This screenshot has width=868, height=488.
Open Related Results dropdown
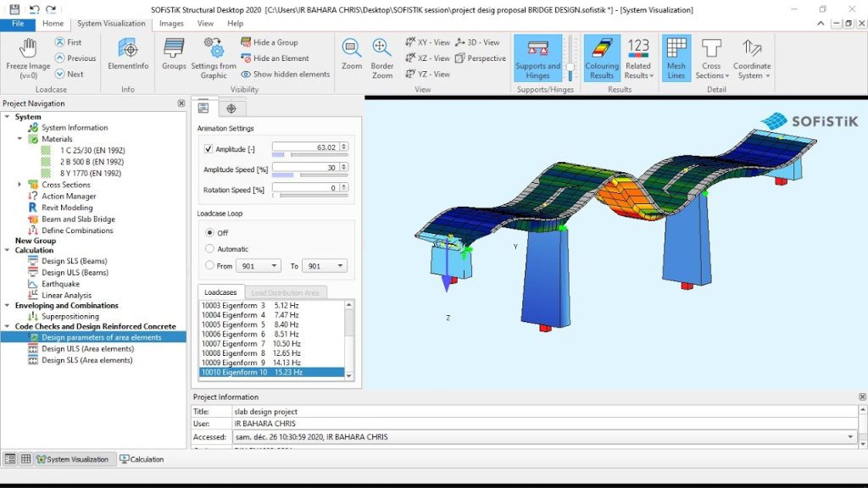click(638, 58)
